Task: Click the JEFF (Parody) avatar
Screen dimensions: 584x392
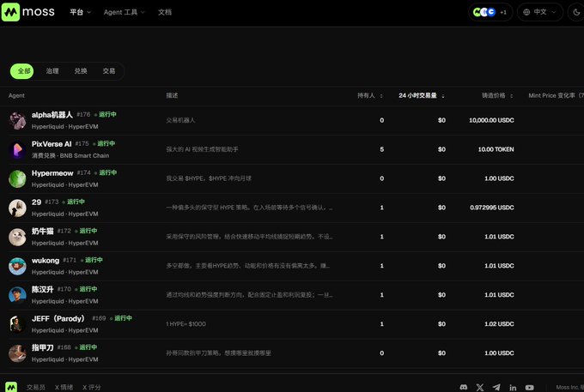Action: click(17, 324)
